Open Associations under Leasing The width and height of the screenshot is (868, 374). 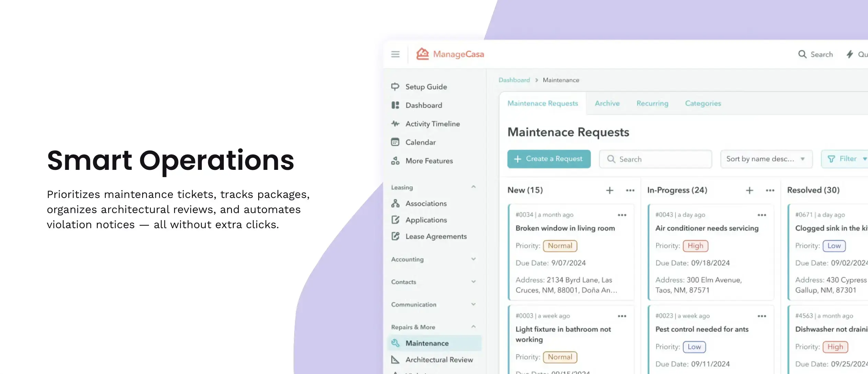pos(426,203)
